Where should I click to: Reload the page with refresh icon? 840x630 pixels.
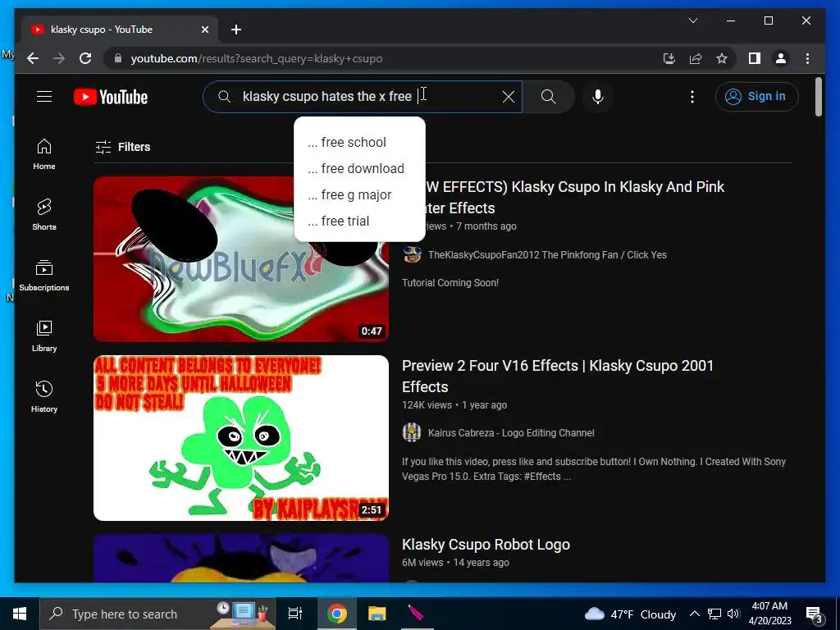coord(85,58)
